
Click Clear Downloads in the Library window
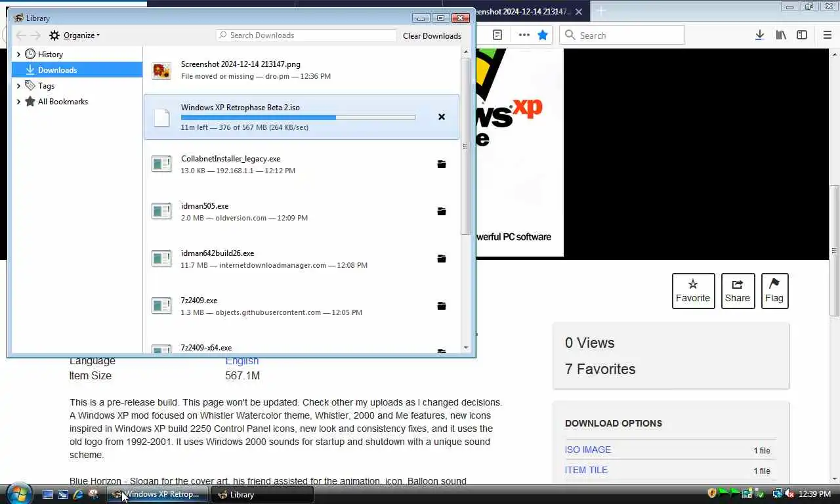pos(432,36)
